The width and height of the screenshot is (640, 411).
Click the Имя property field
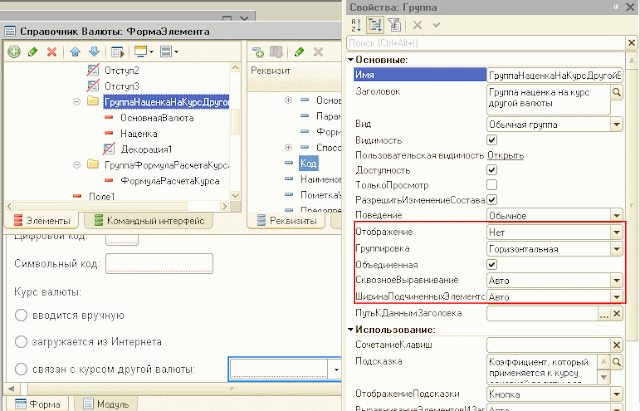555,76
